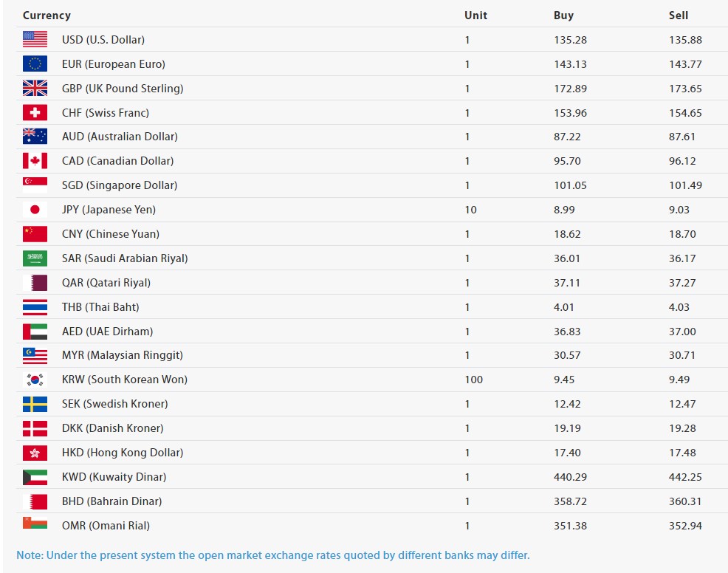Image resolution: width=728 pixels, height=573 pixels.
Task: Click the USD sell rate 135.88
Action: point(685,40)
